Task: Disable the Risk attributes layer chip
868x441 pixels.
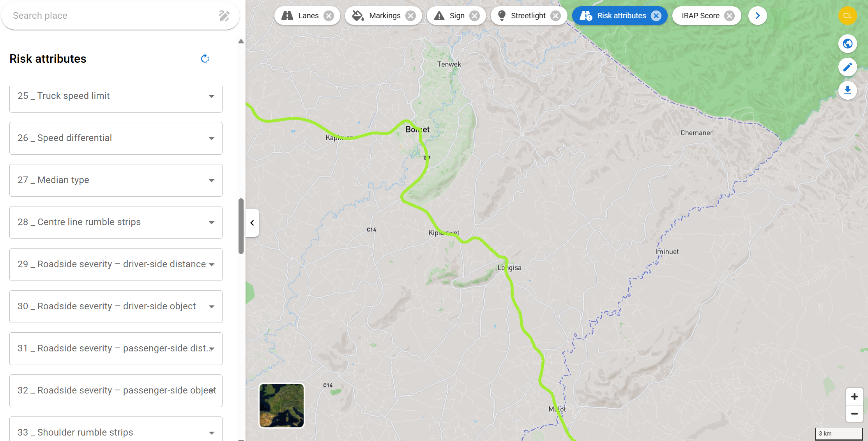Action: 656,16
